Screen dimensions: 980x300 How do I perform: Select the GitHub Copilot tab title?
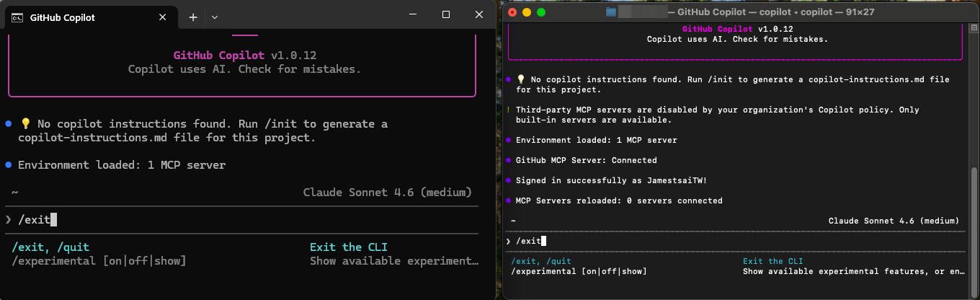click(x=62, y=17)
